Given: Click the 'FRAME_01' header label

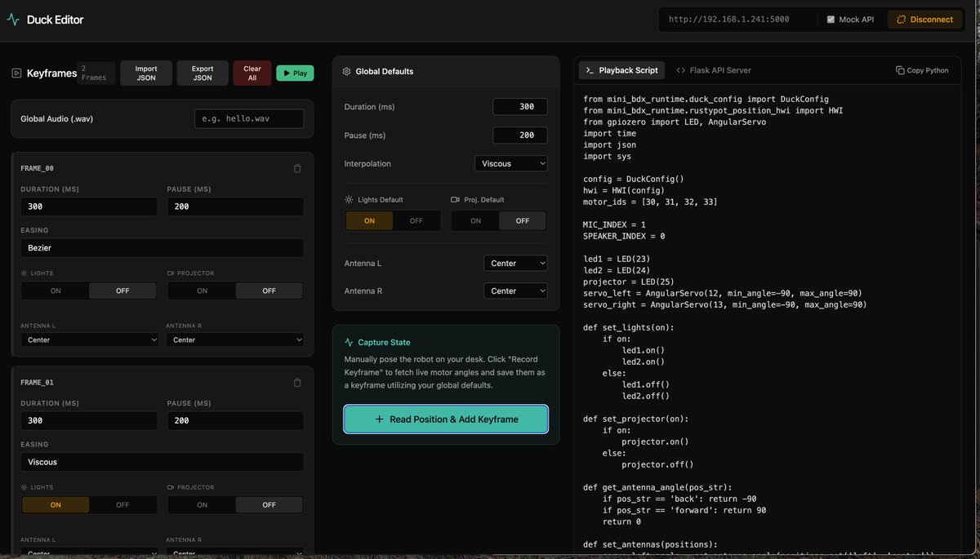Looking at the screenshot, I should tap(37, 383).
